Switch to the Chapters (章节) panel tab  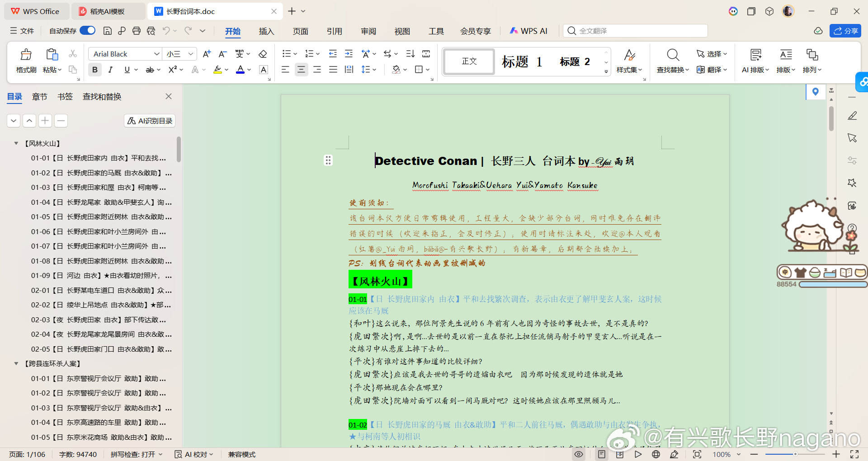tap(40, 96)
